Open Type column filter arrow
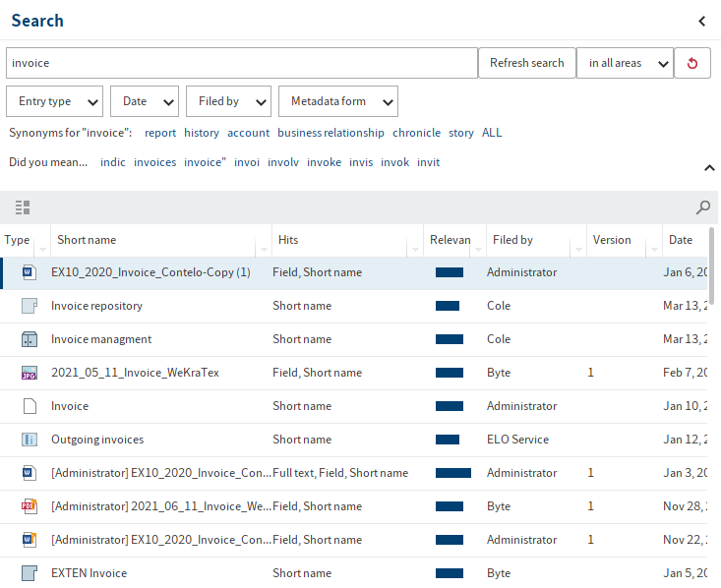The image size is (721, 588). pos(42,249)
